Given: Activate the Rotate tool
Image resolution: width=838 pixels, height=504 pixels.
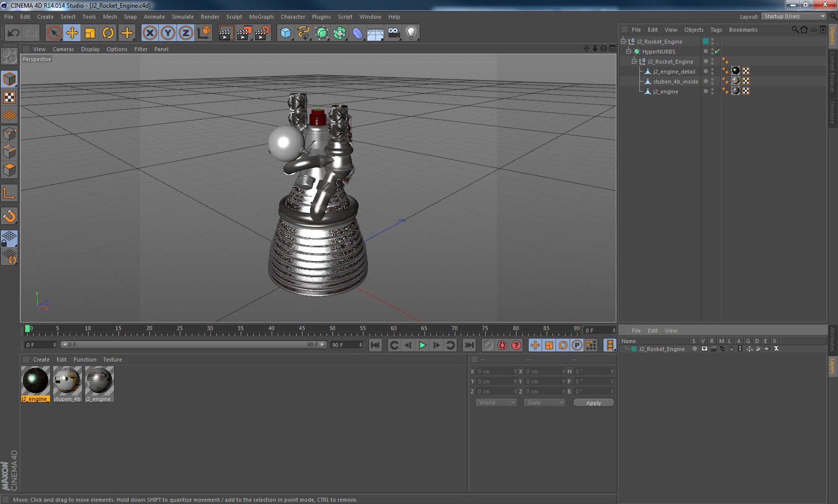Looking at the screenshot, I should [x=108, y=33].
